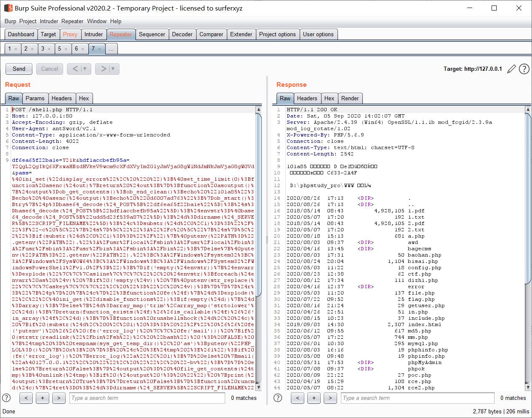Viewport: 532px width, 418px height.
Task: Close Repeater tab 1
Action: 16,49
